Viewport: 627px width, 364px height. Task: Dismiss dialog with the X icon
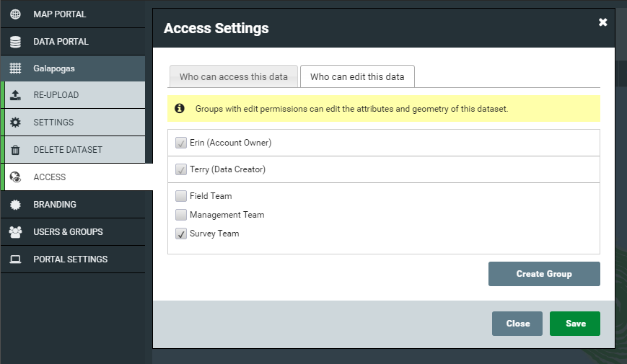(602, 22)
